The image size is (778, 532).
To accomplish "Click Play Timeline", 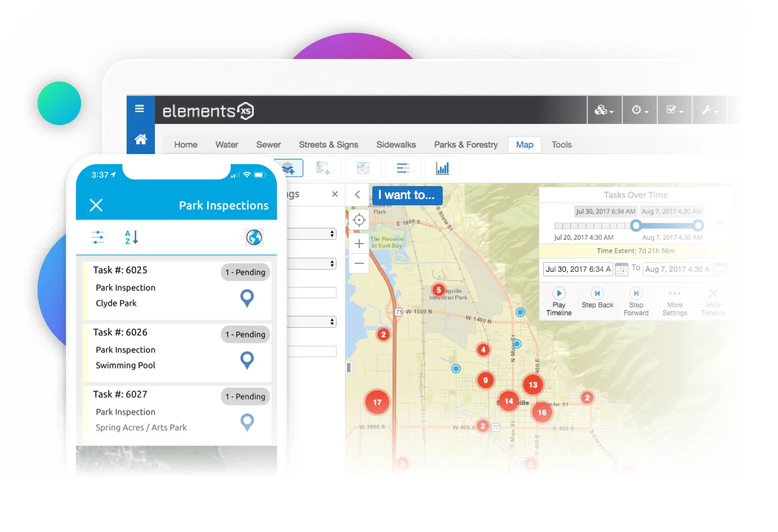I will [559, 301].
